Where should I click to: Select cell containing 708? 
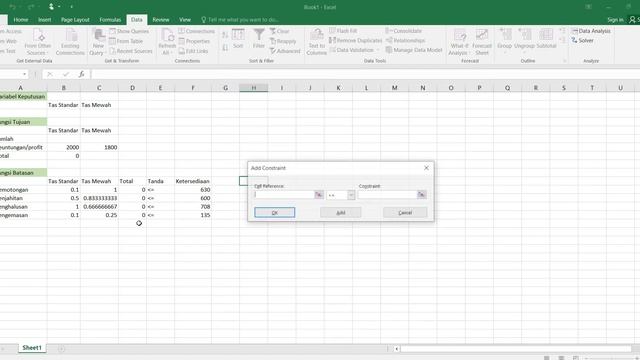pos(193,207)
